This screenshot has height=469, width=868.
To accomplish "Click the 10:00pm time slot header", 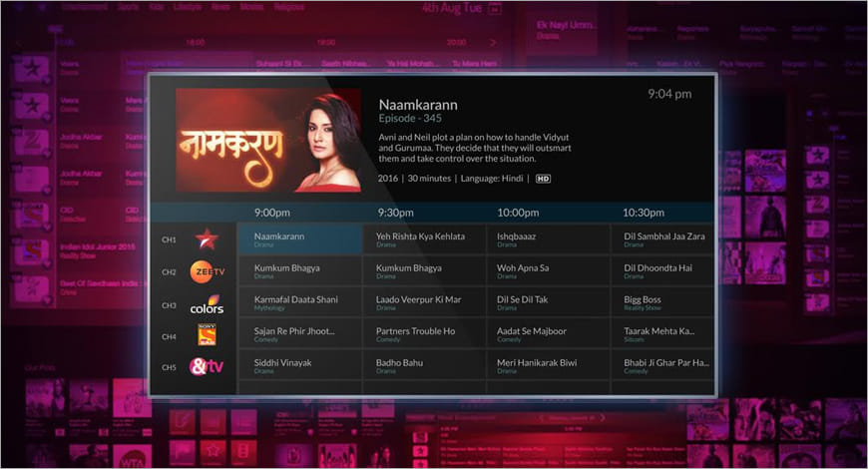I will (518, 213).
